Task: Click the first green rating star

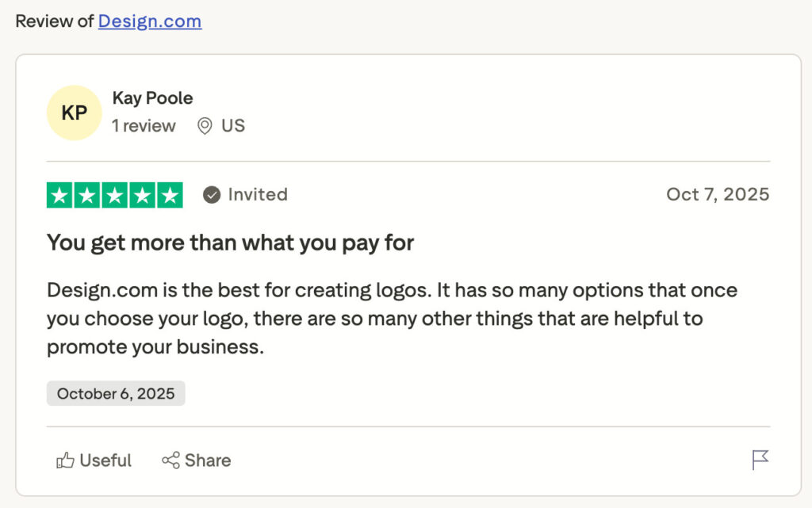Action: coord(60,195)
